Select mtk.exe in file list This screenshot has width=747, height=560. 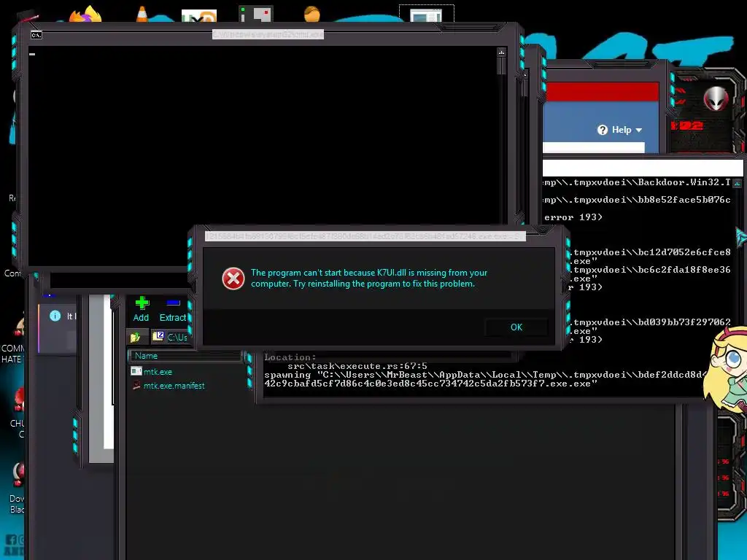pos(158,371)
